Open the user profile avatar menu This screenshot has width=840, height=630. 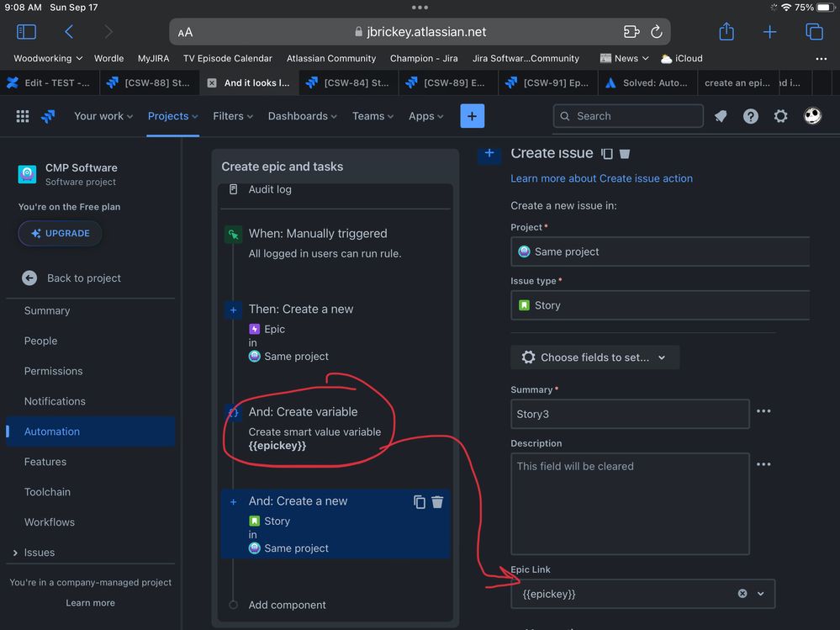[812, 116]
